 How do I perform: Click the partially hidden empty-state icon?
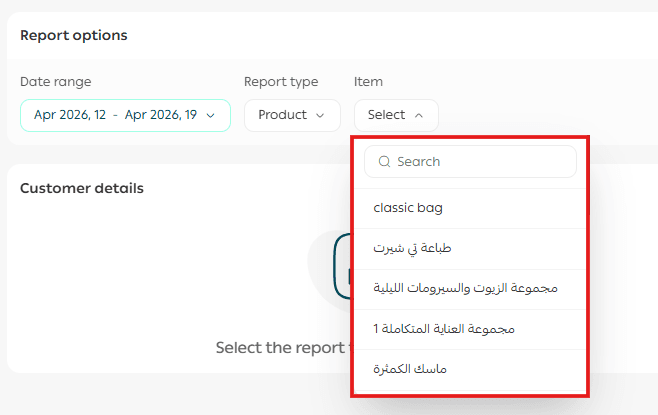341,268
